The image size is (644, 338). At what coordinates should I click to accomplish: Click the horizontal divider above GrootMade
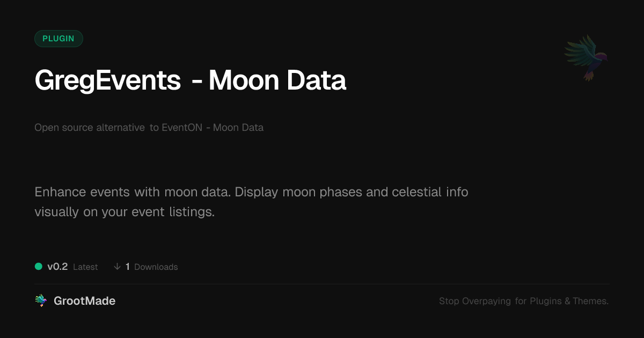coord(322,284)
